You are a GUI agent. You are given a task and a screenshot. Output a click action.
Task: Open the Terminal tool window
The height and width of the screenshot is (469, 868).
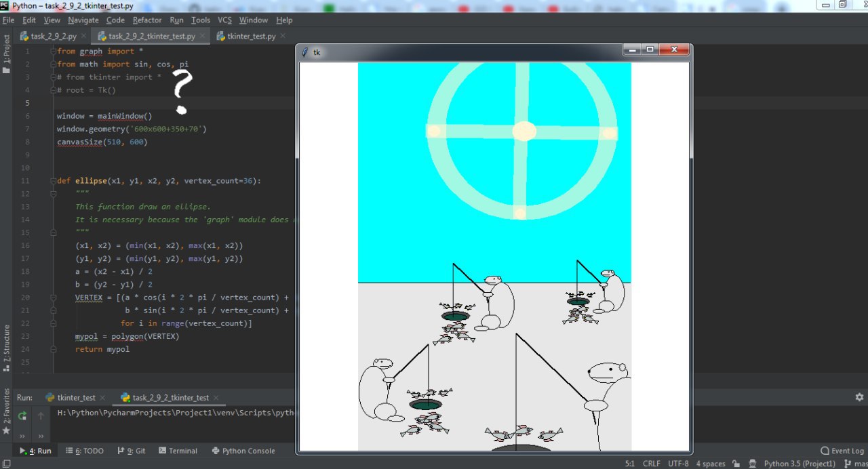pos(178,451)
